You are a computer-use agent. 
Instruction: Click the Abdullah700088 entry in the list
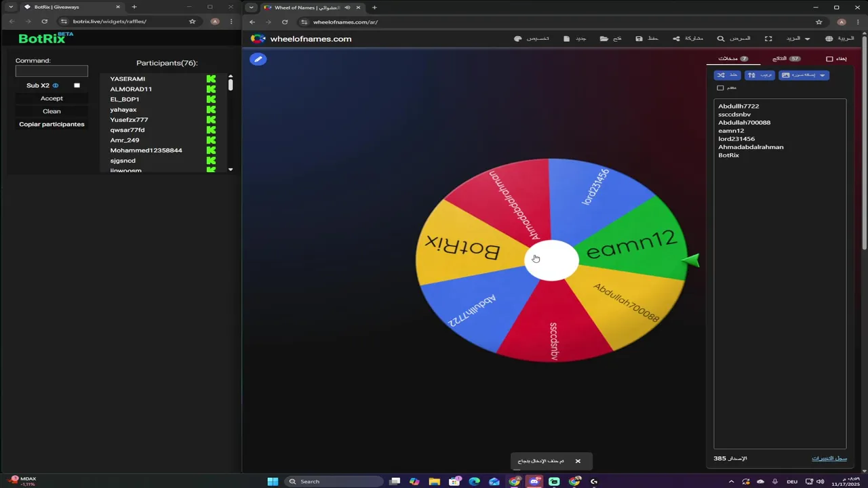click(744, 123)
